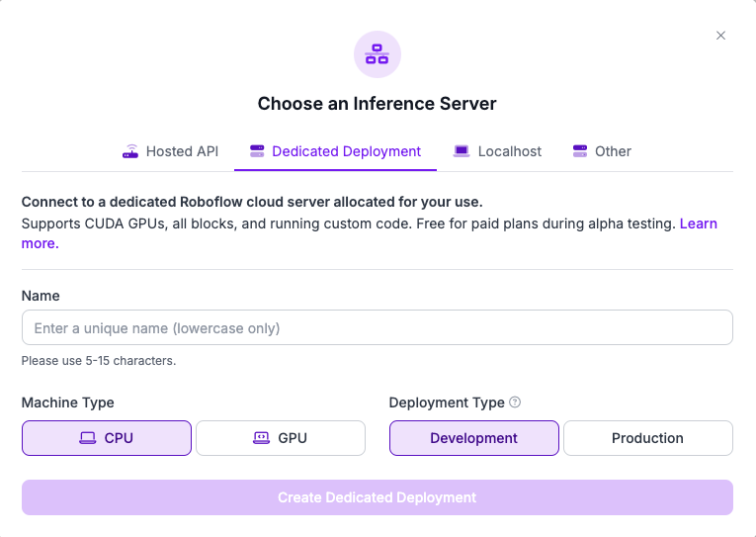Click the Localhost laptop icon

tap(462, 151)
